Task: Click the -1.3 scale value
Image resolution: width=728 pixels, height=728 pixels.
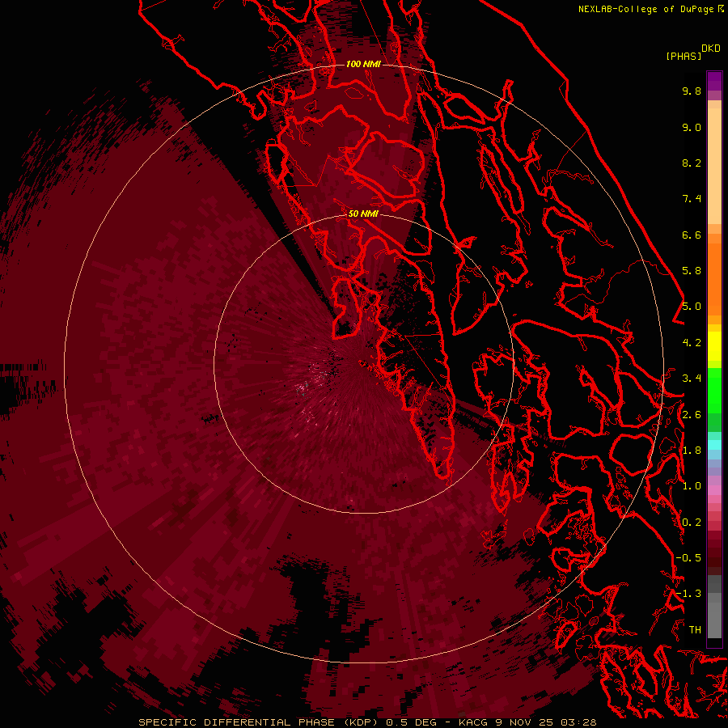Action: tap(688, 594)
